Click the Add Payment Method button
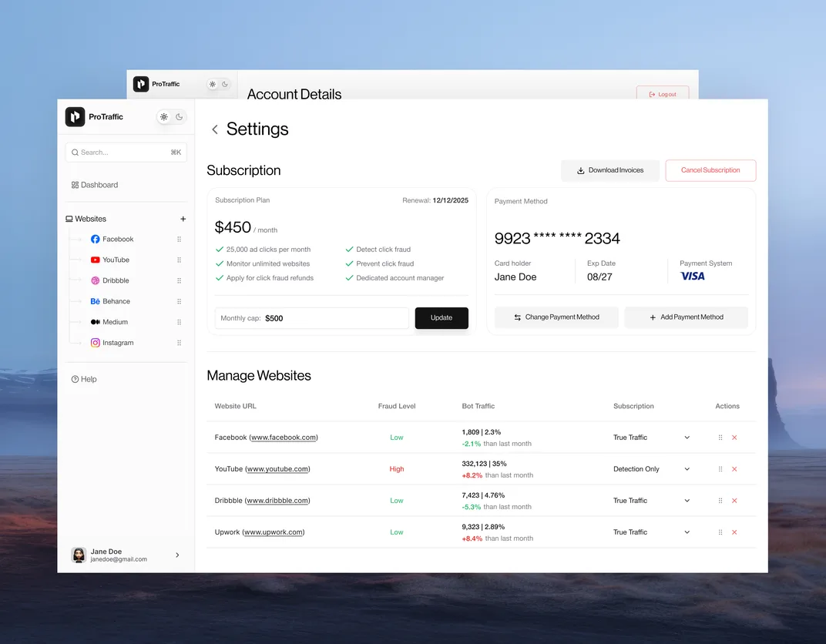Viewport: 826px width, 644px height. click(687, 317)
